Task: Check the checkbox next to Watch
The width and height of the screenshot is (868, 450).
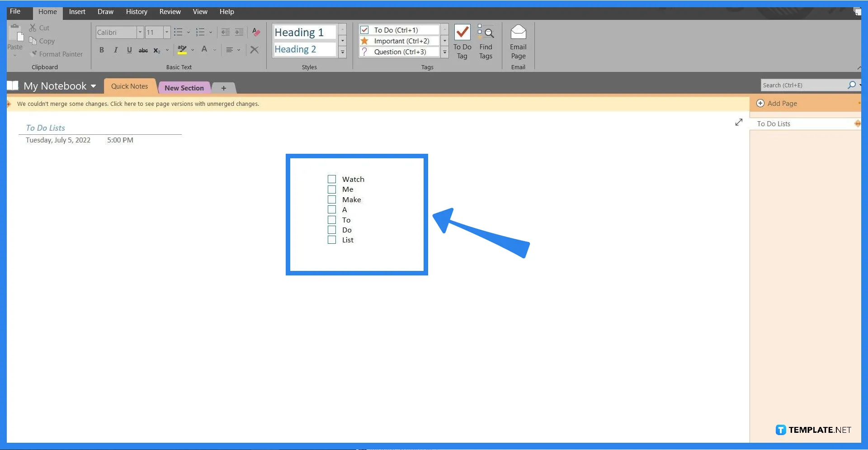Action: click(332, 179)
